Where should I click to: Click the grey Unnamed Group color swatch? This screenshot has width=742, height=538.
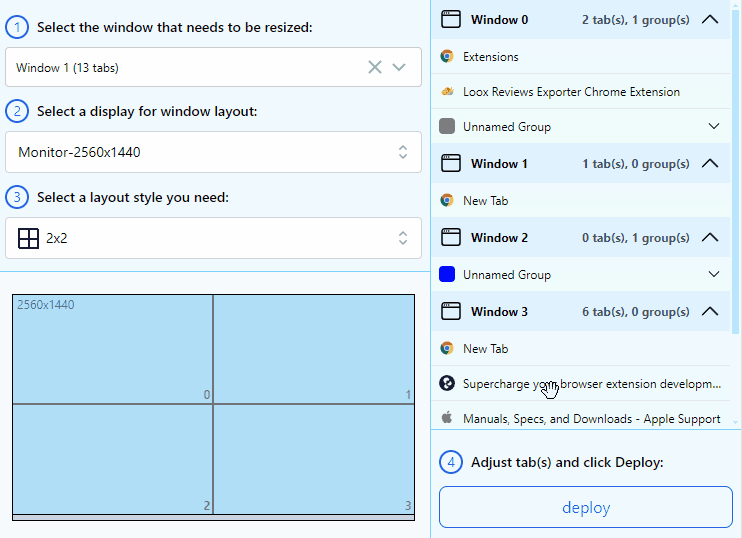[447, 126]
